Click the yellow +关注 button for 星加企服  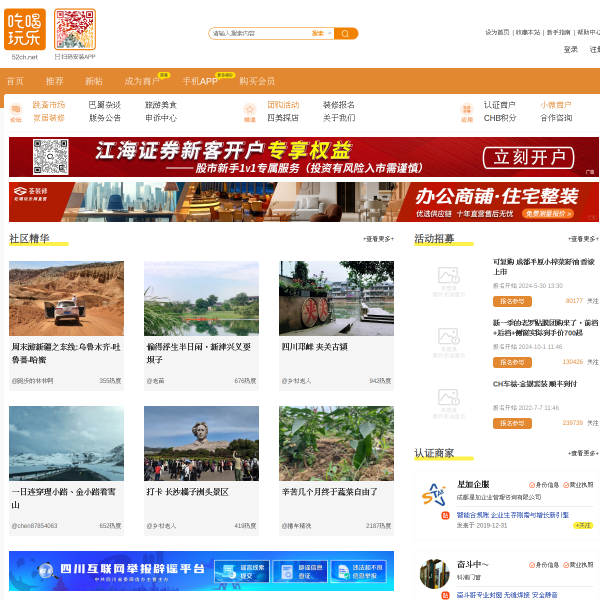pos(583,525)
